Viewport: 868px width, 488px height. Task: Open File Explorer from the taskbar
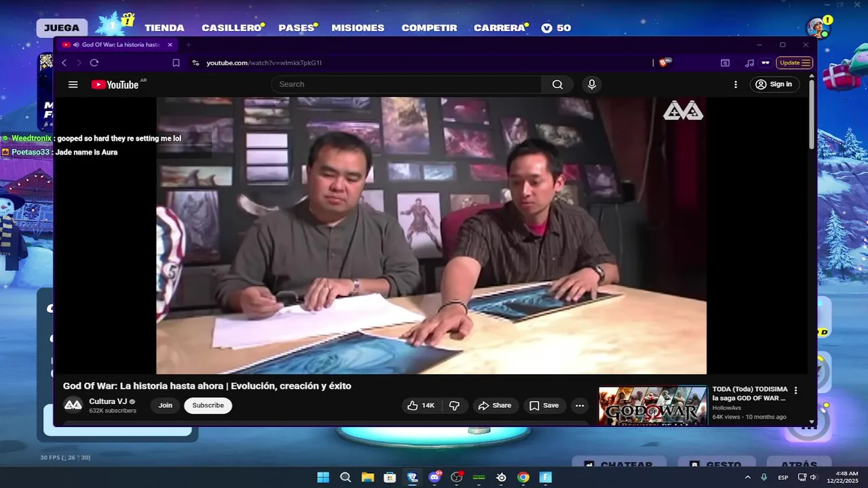(368, 477)
